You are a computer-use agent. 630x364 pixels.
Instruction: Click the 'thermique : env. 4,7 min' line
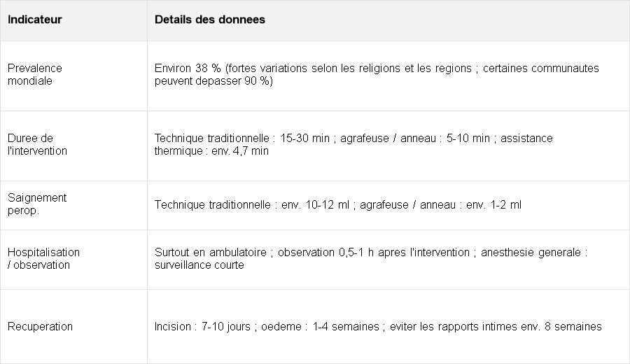211,151
